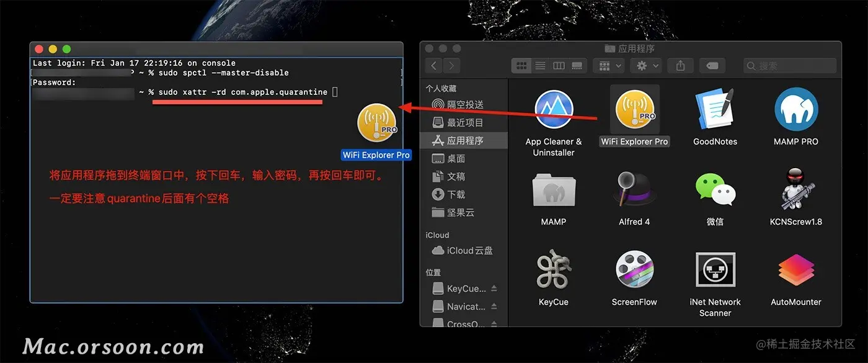
Task: Eject the KeyCue… volume
Action: 494,289
